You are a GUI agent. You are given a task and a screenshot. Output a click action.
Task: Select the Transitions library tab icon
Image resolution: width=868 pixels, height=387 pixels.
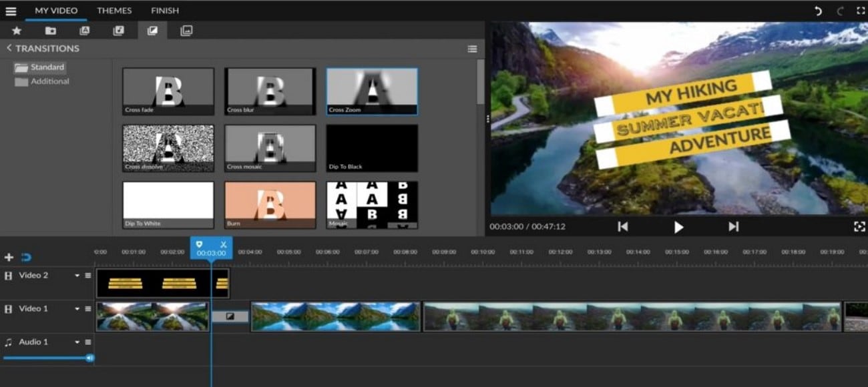[x=152, y=31]
